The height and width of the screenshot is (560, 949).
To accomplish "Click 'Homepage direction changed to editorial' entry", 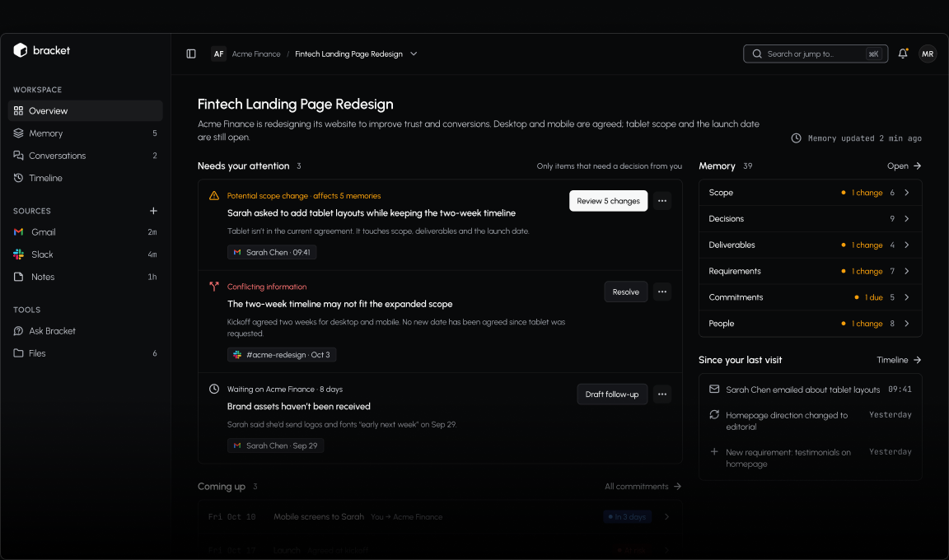I will 787,421.
